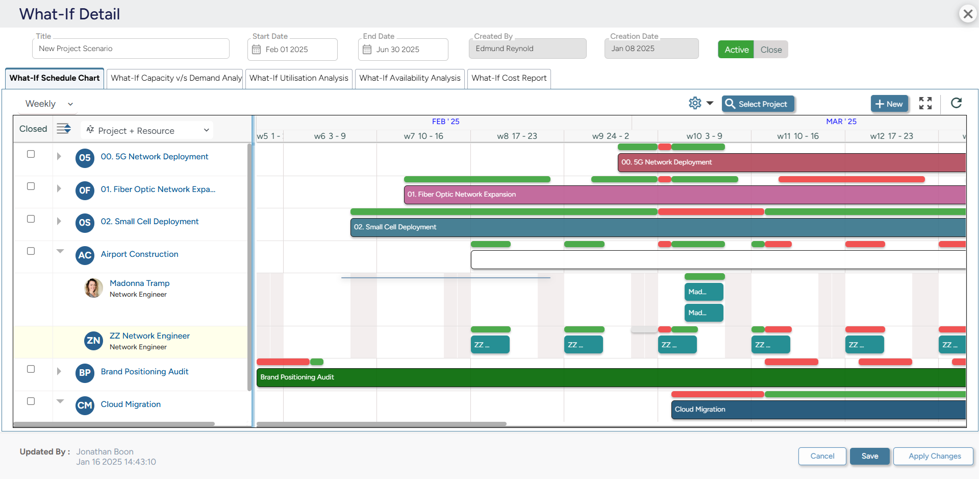Expand the schedule chart to fullscreen

click(x=926, y=103)
